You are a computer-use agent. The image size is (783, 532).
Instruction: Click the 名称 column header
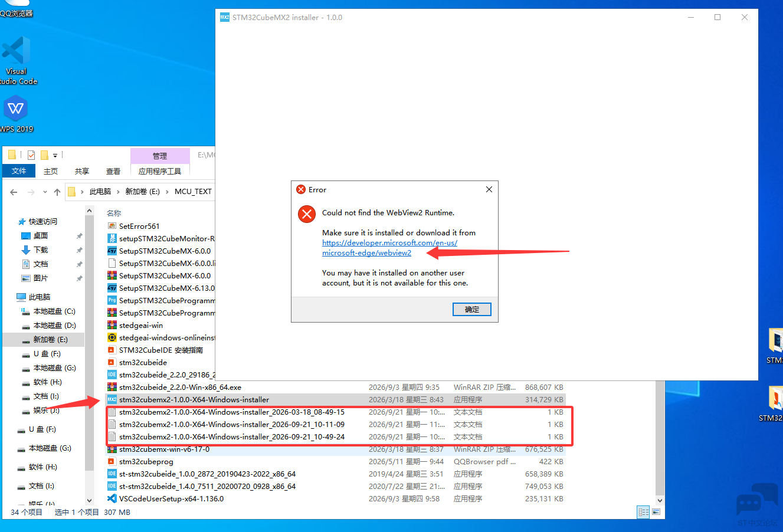(114, 213)
